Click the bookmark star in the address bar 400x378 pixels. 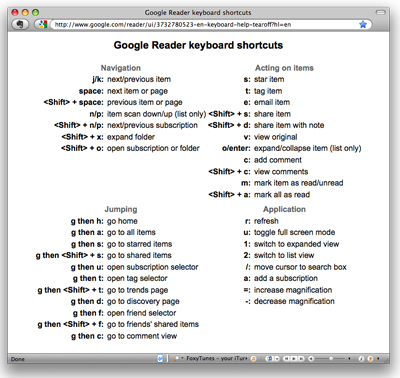tap(363, 24)
